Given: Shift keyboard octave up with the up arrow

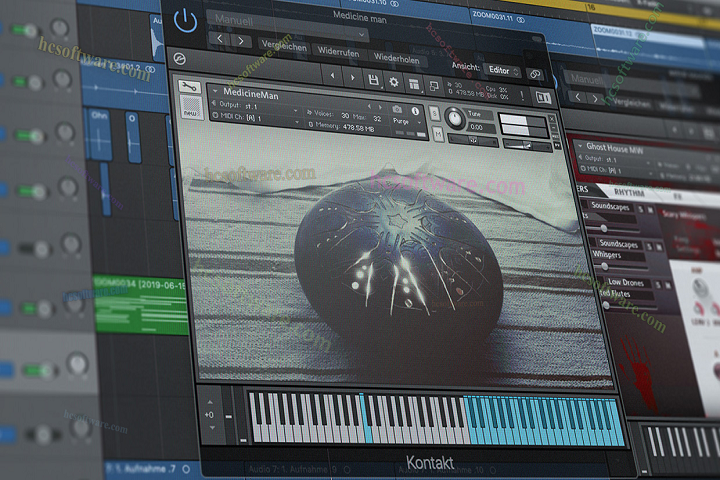Looking at the screenshot, I should tap(210, 402).
